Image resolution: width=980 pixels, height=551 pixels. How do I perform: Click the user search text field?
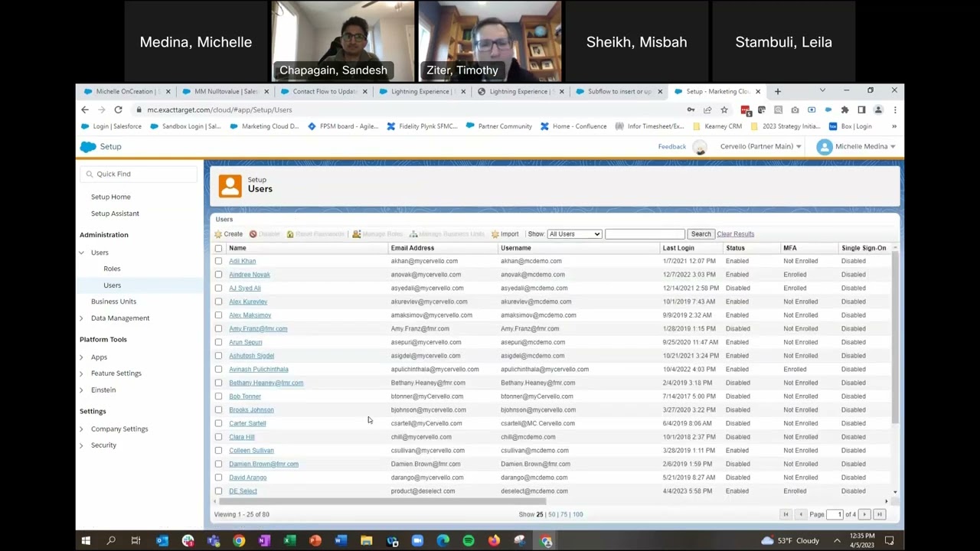click(x=645, y=234)
